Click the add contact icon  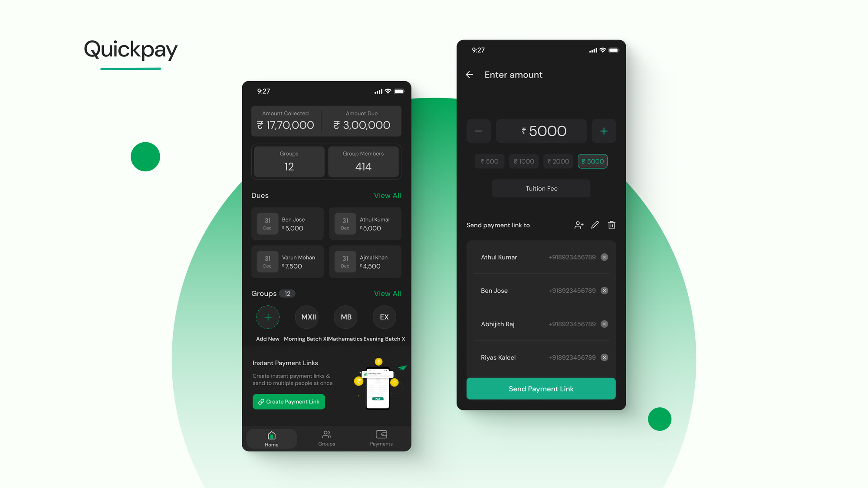[578, 225]
